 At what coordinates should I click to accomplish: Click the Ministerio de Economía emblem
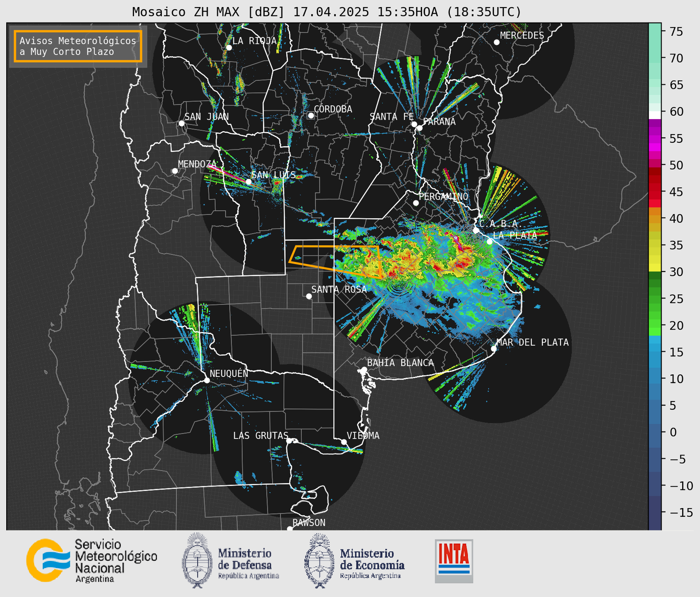pyautogui.click(x=320, y=560)
